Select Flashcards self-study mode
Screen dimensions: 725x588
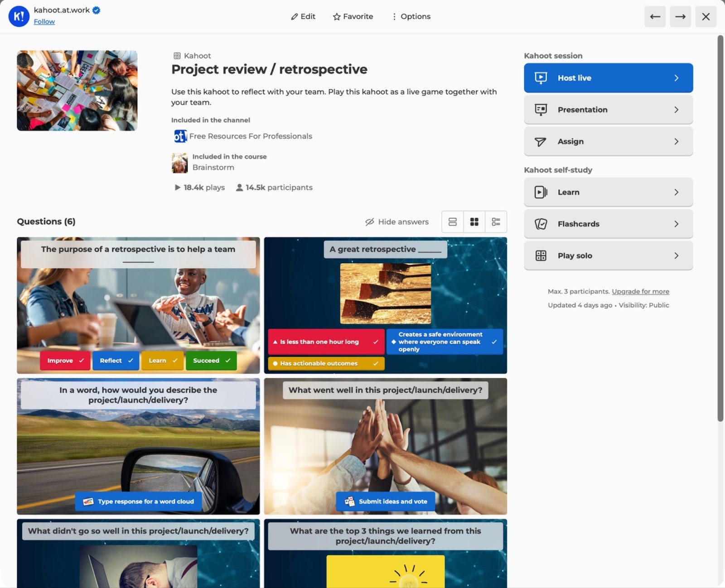[608, 223]
